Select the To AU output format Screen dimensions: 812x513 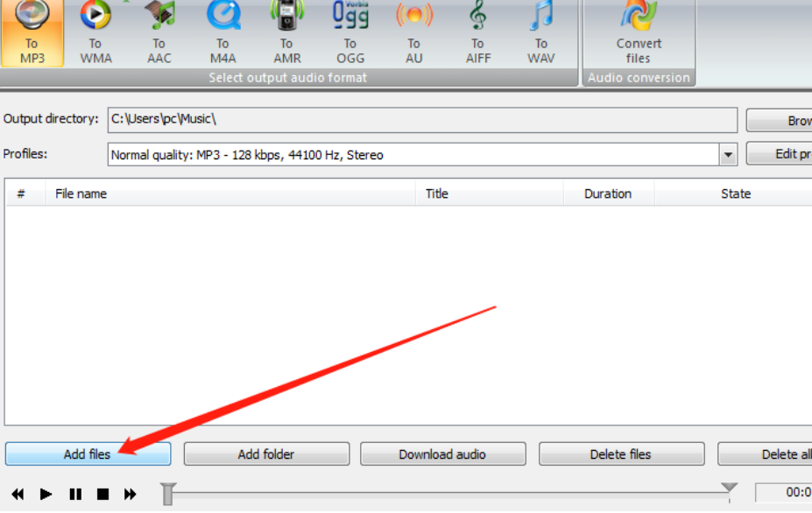pos(413,33)
